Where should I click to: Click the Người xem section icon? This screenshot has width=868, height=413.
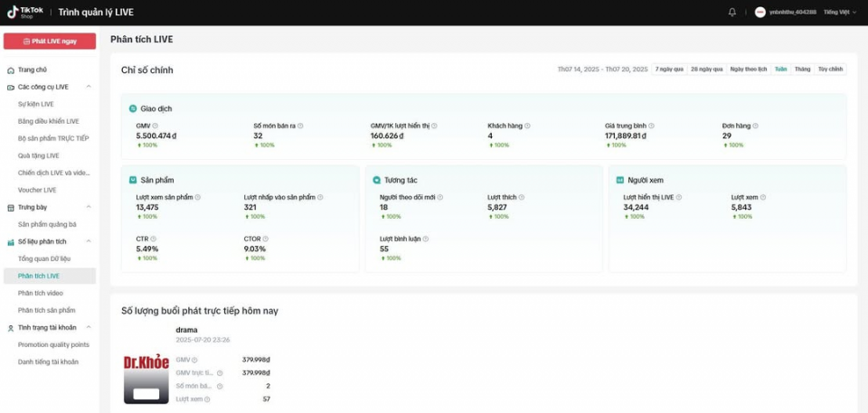point(619,180)
